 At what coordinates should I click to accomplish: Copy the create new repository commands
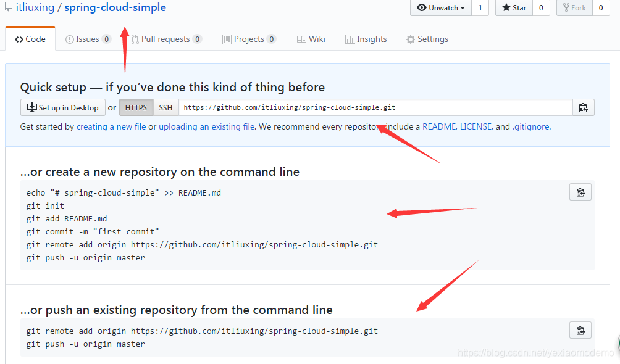point(580,192)
